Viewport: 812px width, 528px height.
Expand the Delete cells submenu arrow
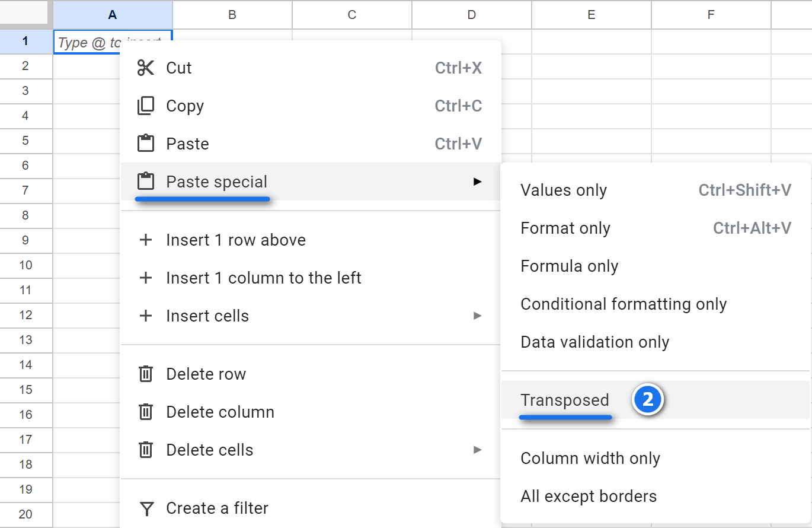[x=477, y=450]
